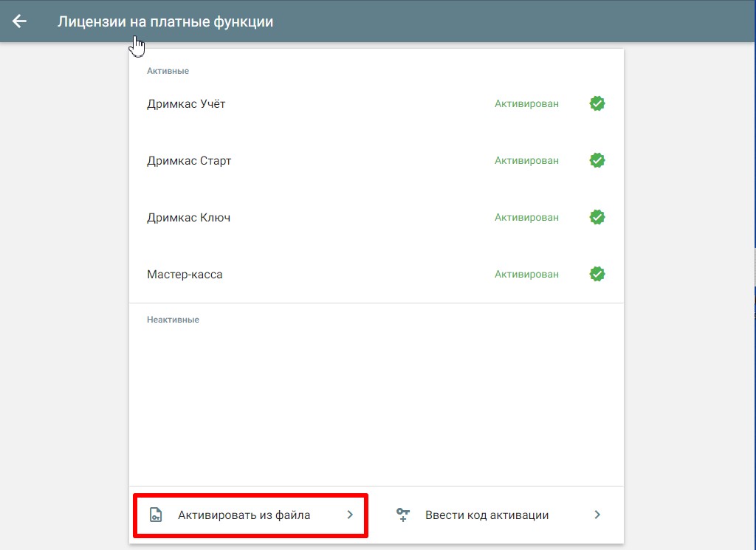Image resolution: width=756 pixels, height=550 pixels.
Task: Choose Активировать из файла
Action: 244,515
